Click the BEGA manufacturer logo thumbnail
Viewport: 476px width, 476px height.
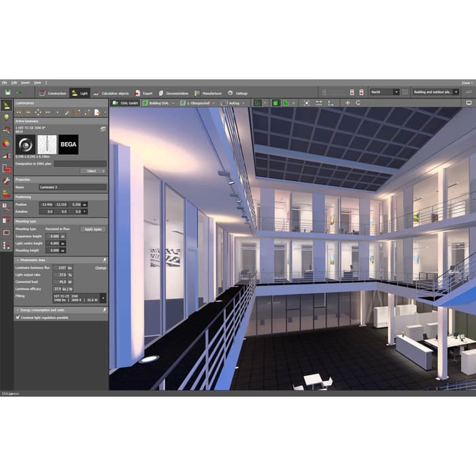68,143
